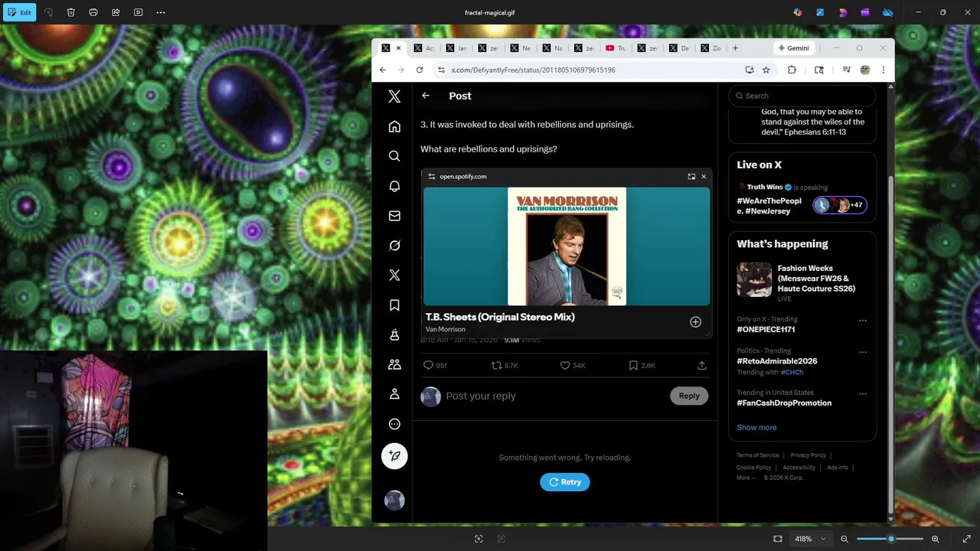Open the Privacy Policy link

point(808,455)
